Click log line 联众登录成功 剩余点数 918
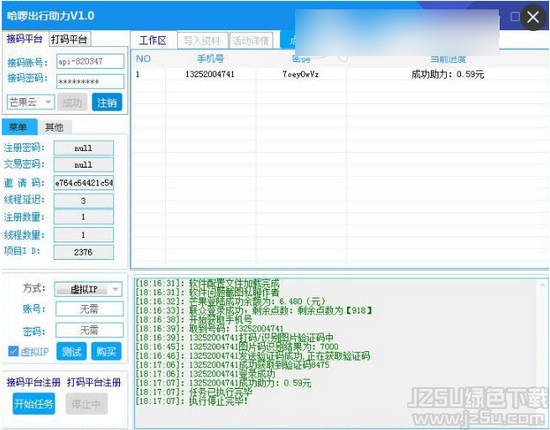This screenshot has height=430, width=550. 254,310
